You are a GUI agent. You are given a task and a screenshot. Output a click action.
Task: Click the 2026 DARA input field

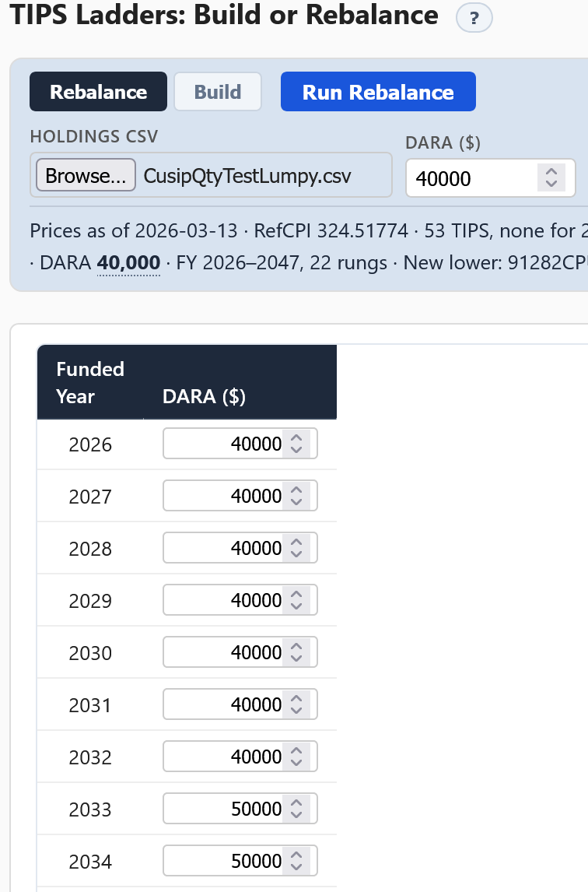(x=240, y=444)
